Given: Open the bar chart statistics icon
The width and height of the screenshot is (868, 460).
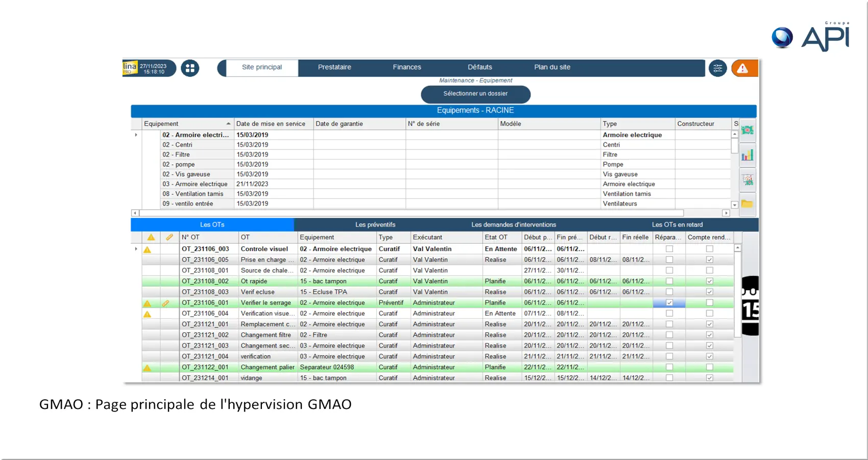Looking at the screenshot, I should [x=748, y=155].
